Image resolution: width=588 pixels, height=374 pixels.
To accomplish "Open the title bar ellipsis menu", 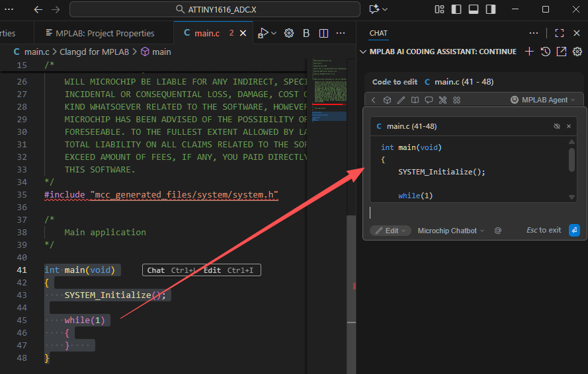I will tap(9, 9).
